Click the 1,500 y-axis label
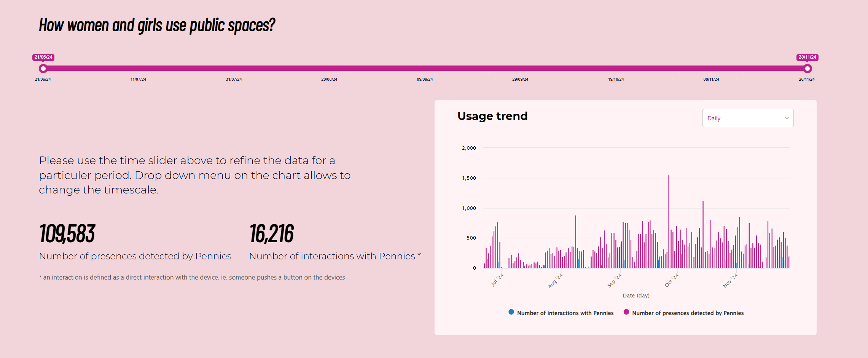The image size is (868, 358). pos(469,178)
